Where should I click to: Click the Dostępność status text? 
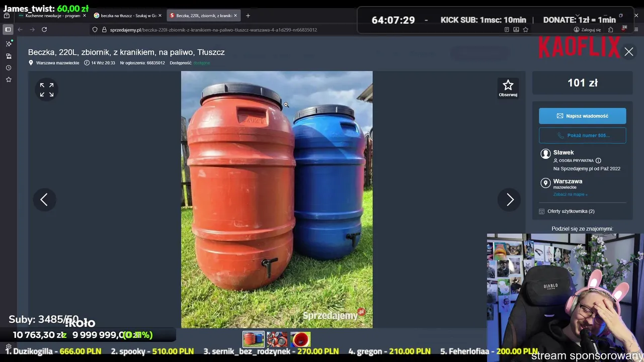[x=190, y=63]
